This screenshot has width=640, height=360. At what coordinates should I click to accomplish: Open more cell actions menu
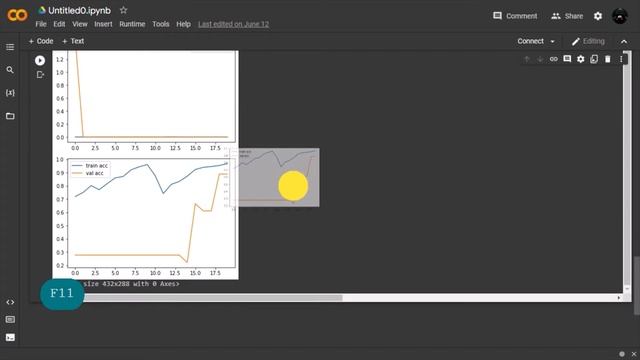[621, 59]
